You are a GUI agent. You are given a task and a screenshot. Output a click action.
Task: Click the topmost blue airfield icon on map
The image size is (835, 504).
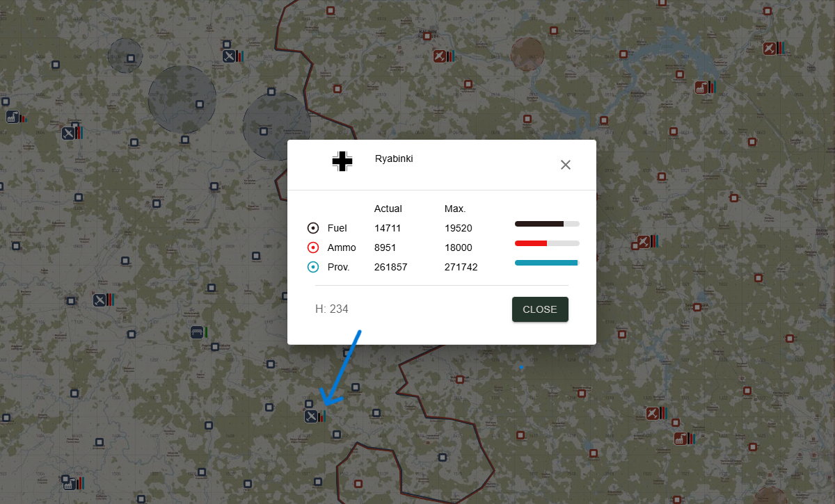point(228,56)
